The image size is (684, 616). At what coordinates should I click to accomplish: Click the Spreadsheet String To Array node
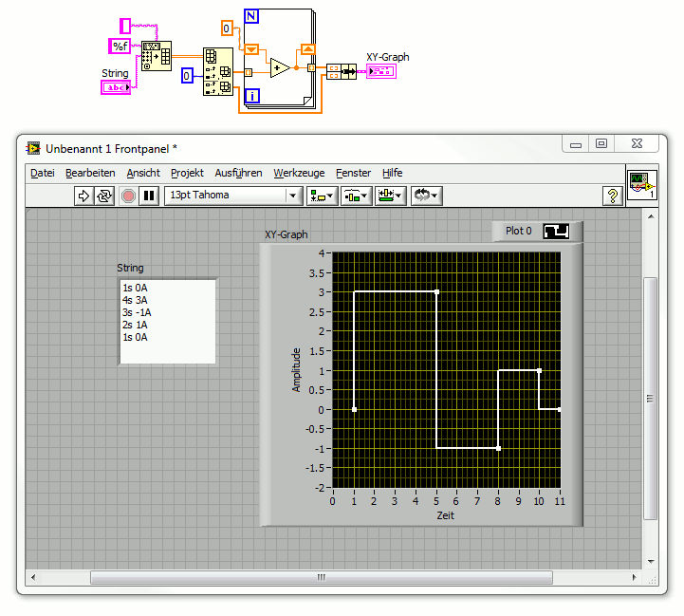point(156,57)
